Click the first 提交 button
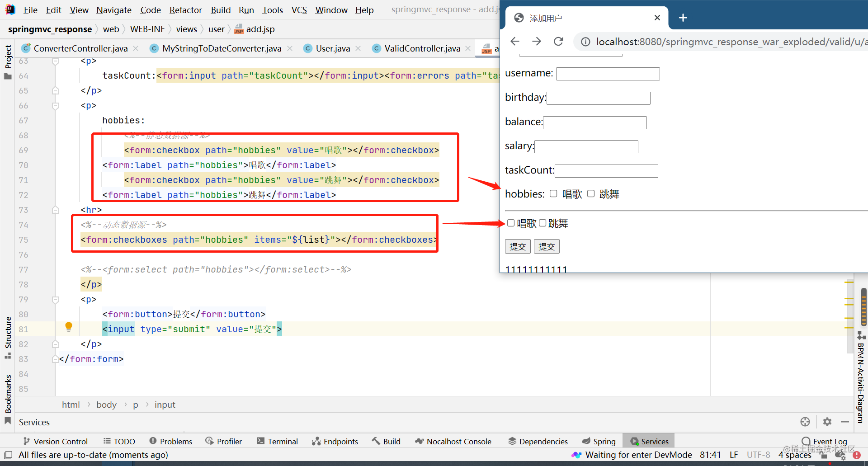 [518, 246]
